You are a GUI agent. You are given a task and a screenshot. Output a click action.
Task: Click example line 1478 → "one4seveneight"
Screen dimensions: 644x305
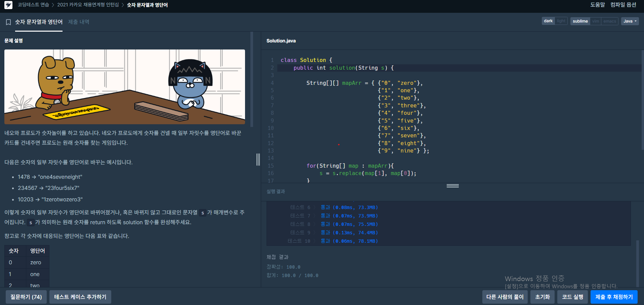[50, 177]
